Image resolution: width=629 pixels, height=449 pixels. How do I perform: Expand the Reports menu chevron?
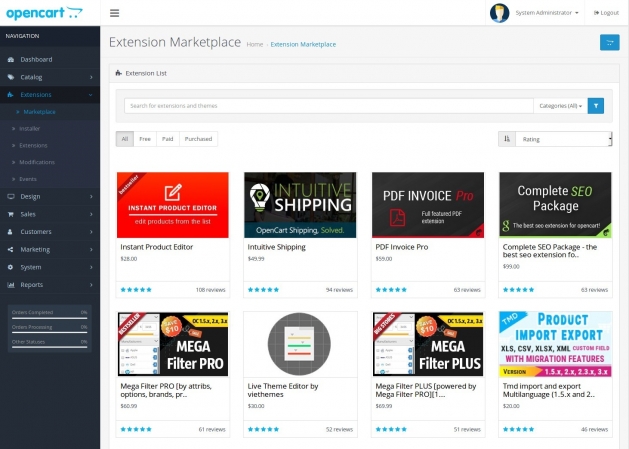tap(91, 285)
